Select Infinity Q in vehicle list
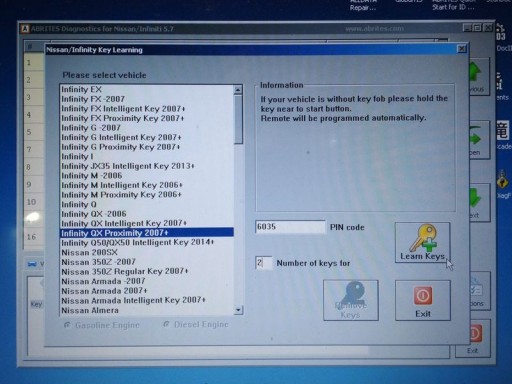The height and width of the screenshot is (384, 512). [147, 204]
